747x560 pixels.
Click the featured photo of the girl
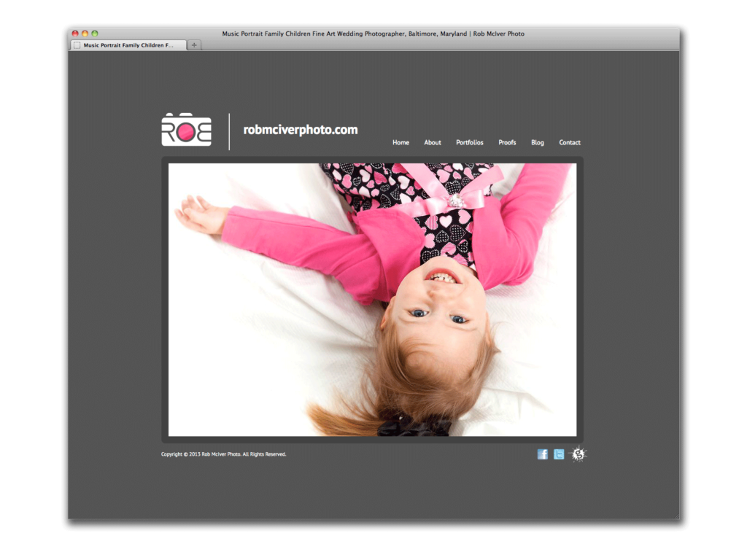click(x=372, y=300)
